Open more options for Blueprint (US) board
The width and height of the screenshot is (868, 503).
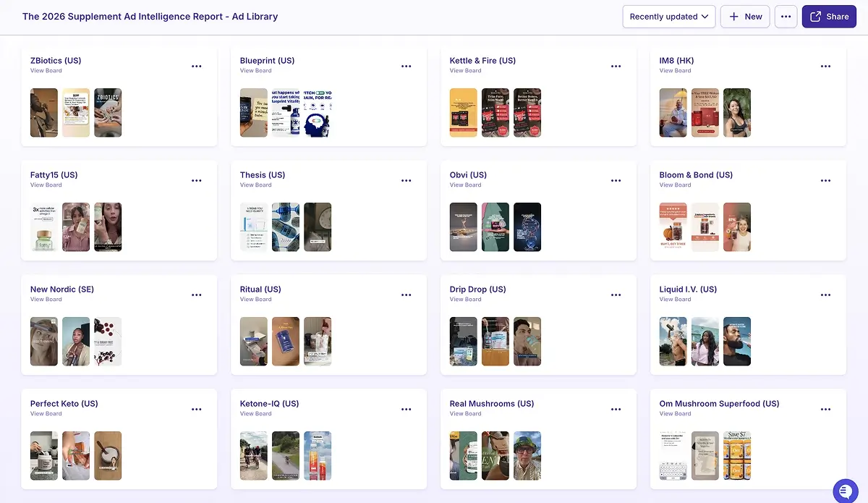pyautogui.click(x=407, y=66)
